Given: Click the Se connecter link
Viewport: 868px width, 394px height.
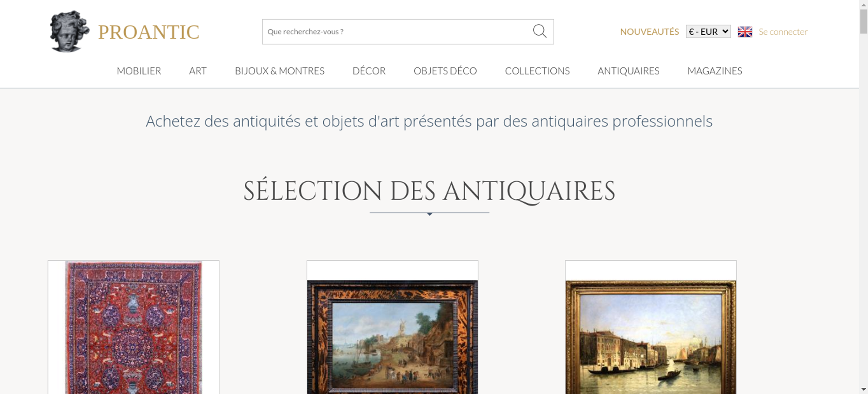Looking at the screenshot, I should (783, 32).
